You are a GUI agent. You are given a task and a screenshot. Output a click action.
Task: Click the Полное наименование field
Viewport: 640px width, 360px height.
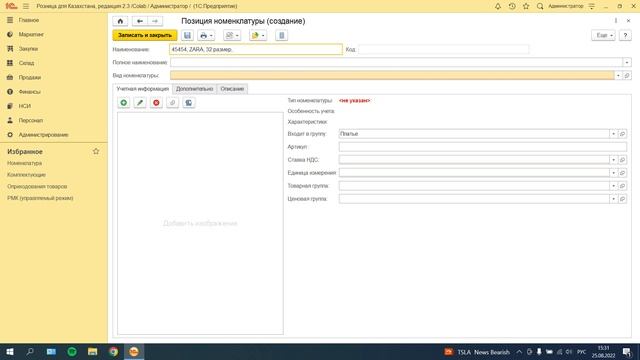396,62
